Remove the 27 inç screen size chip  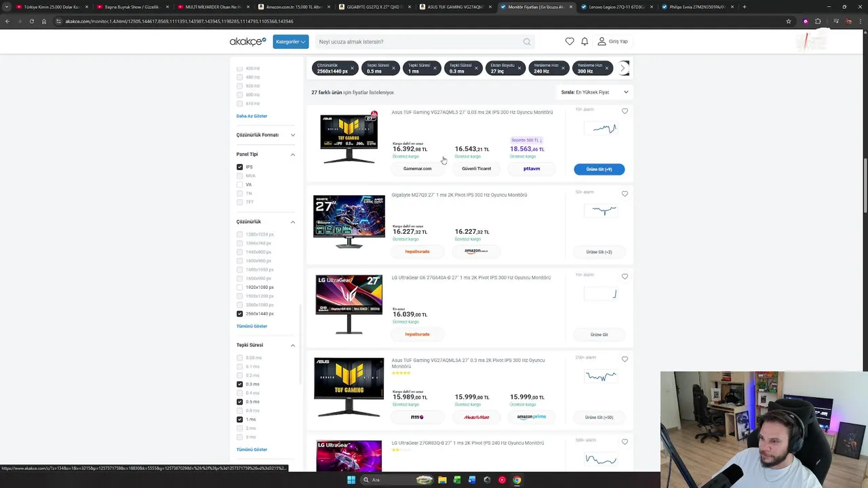click(x=519, y=68)
